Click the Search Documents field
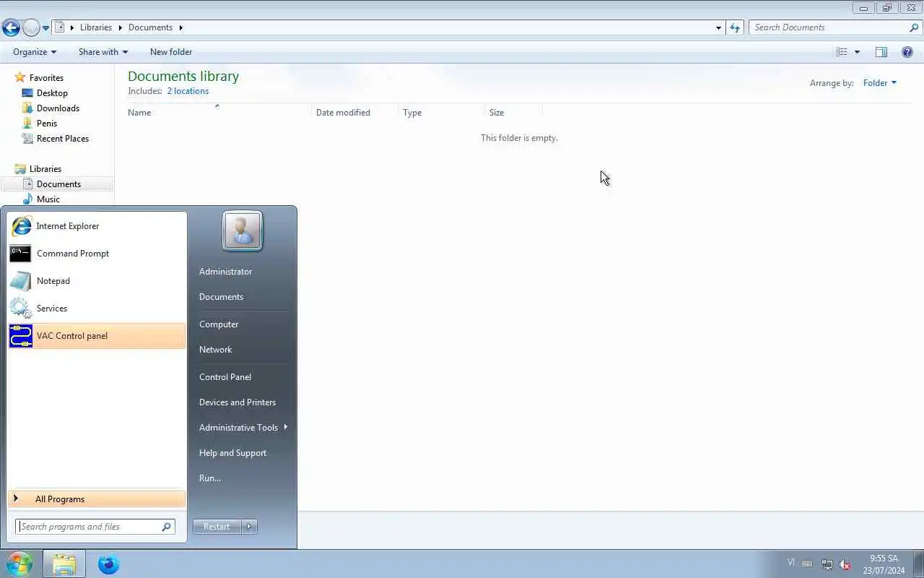The image size is (924, 578). (829, 27)
